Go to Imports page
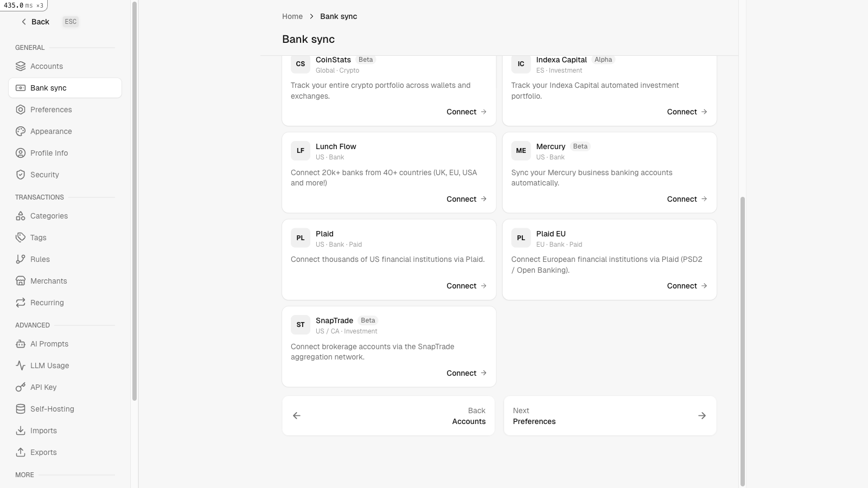Screen dimensions: 868x488 click(65, 431)
